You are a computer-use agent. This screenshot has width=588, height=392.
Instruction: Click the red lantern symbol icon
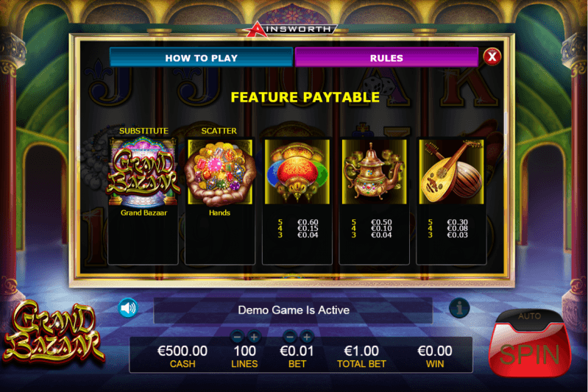[297, 172]
